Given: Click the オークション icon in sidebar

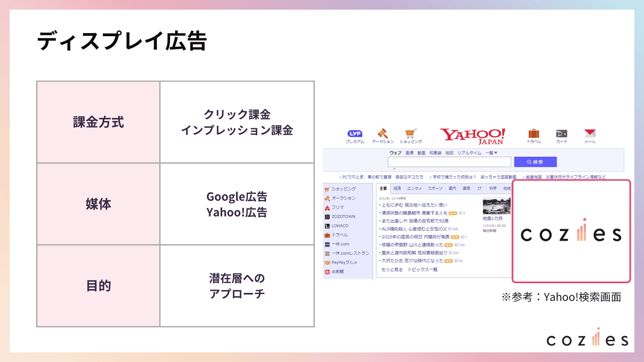Looking at the screenshot, I should [327, 198].
